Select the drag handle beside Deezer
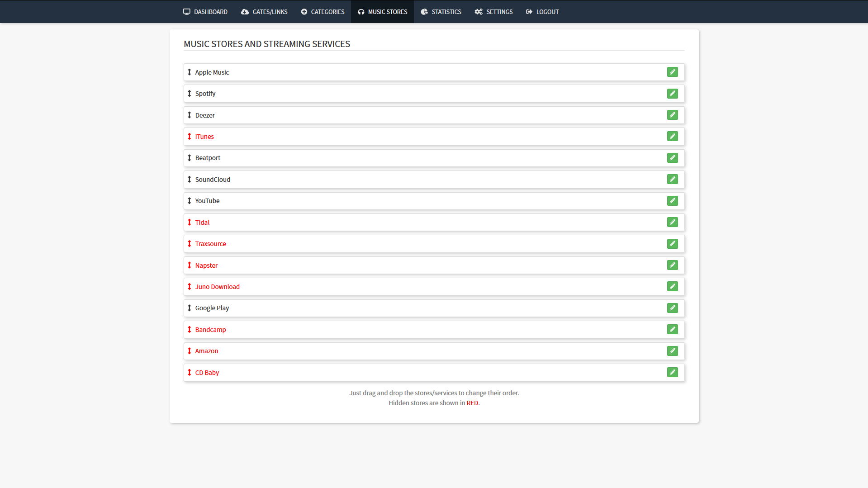 [189, 115]
